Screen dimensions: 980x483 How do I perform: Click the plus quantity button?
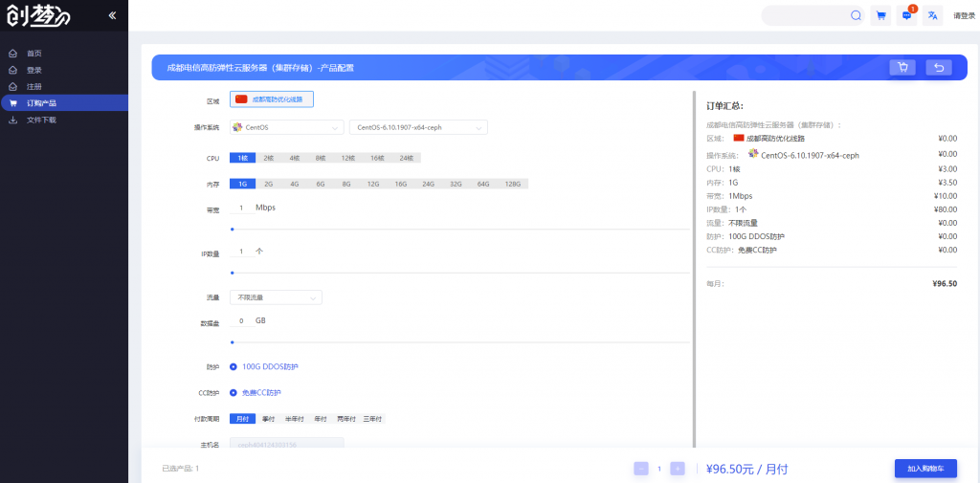(678, 469)
